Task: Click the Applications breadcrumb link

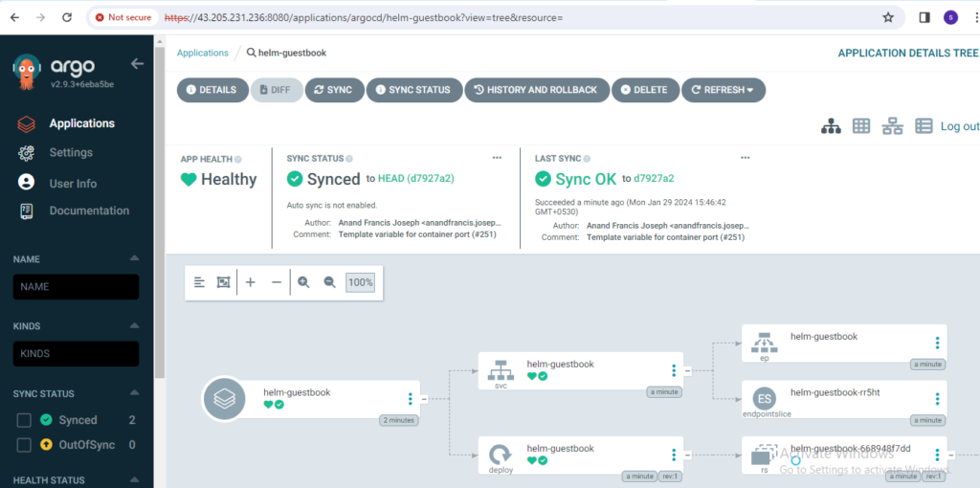Action: tap(203, 54)
